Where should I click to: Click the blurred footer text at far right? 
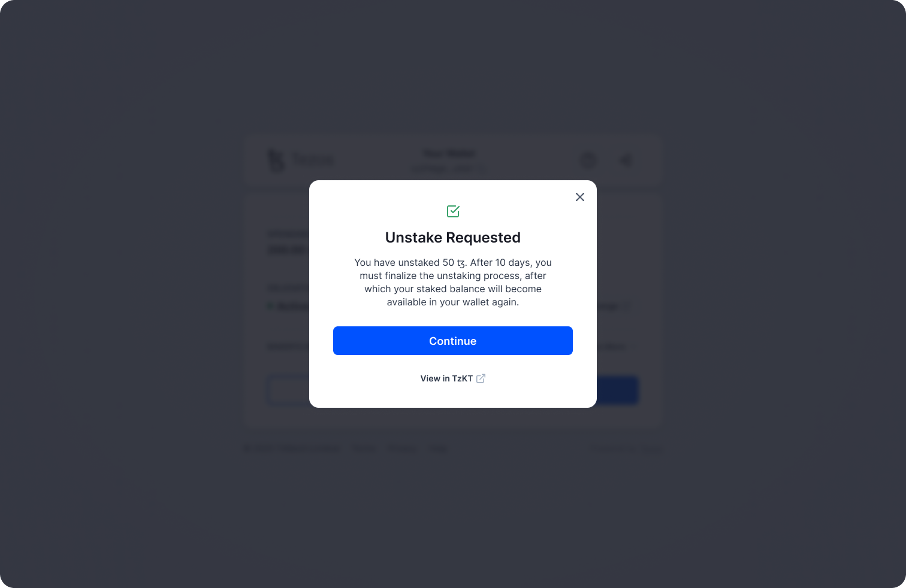point(626,449)
